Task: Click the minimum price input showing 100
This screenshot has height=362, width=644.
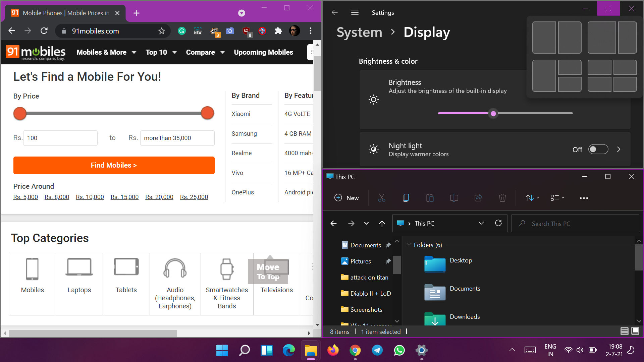Action: coord(60,138)
